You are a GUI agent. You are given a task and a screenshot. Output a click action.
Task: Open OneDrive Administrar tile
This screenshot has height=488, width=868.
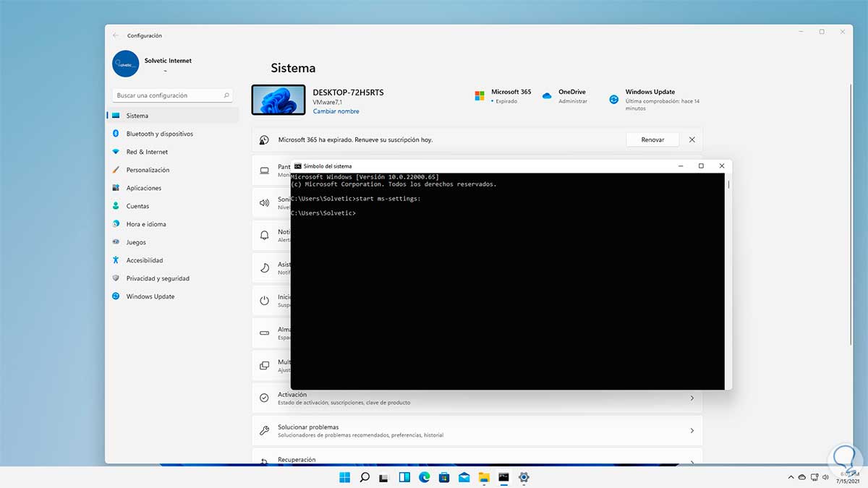click(x=565, y=96)
